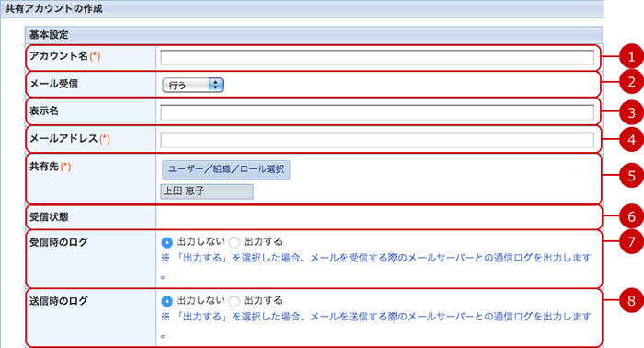644x348 pixels.
Task: Click the 受信状態 row label
Action: [49, 217]
